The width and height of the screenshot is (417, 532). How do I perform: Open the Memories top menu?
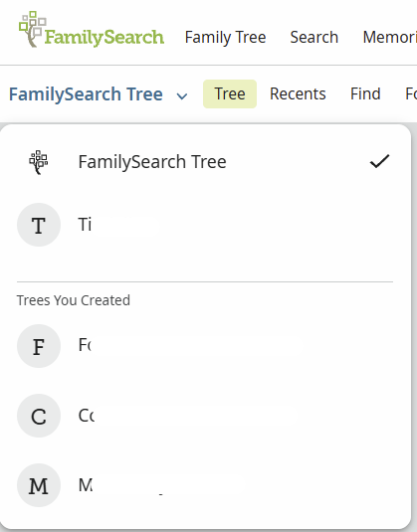pos(390,37)
